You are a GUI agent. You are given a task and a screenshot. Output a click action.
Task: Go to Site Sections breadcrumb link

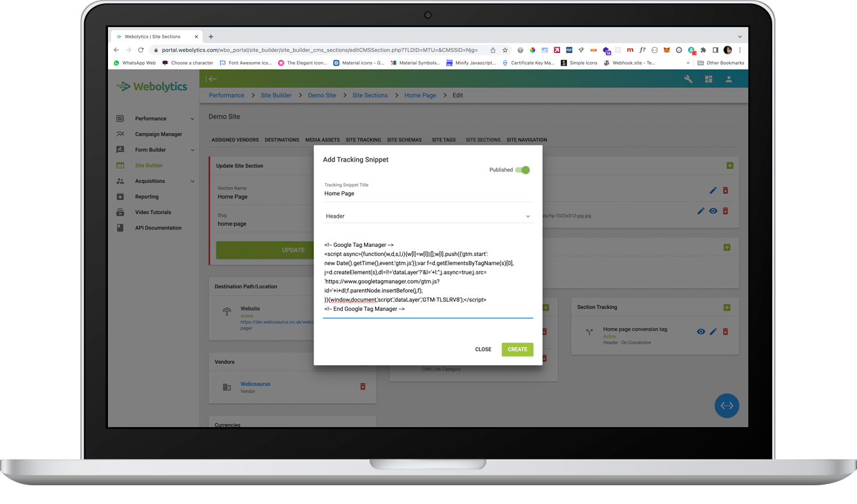[x=370, y=95]
